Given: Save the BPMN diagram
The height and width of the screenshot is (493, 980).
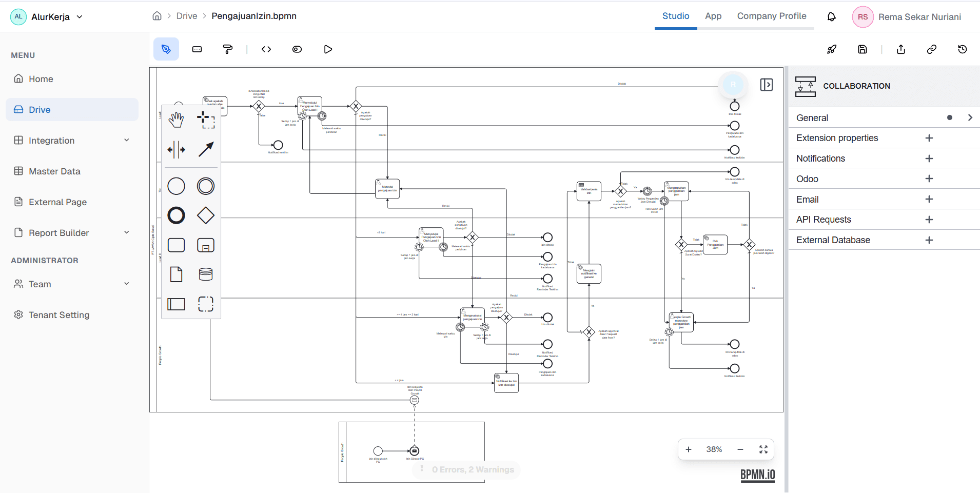Looking at the screenshot, I should [x=863, y=49].
